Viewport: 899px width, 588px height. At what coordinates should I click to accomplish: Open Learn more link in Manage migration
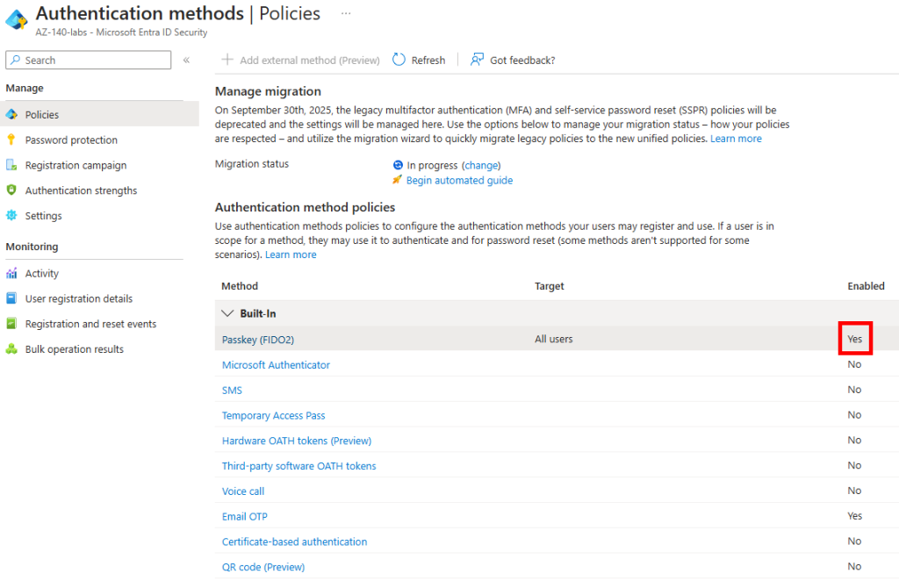point(737,139)
